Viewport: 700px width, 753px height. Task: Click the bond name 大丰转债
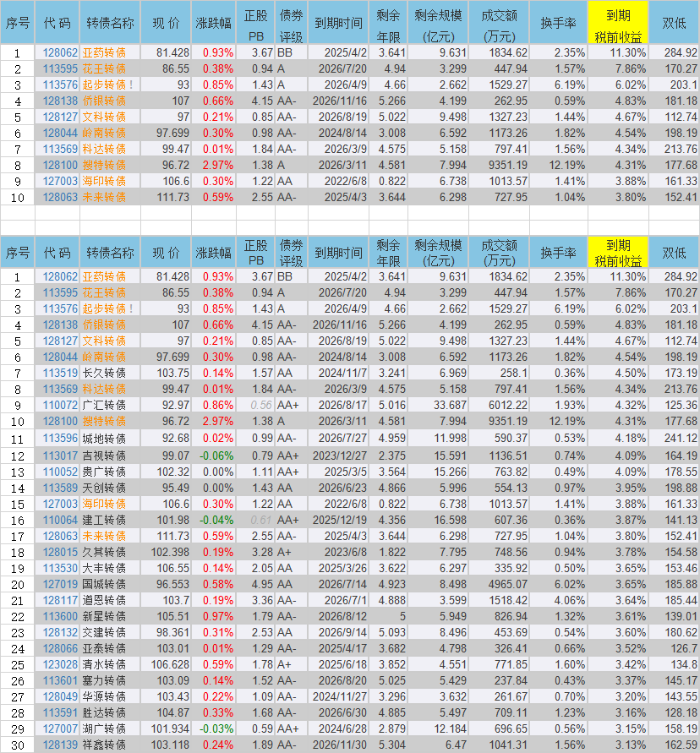[104, 569]
